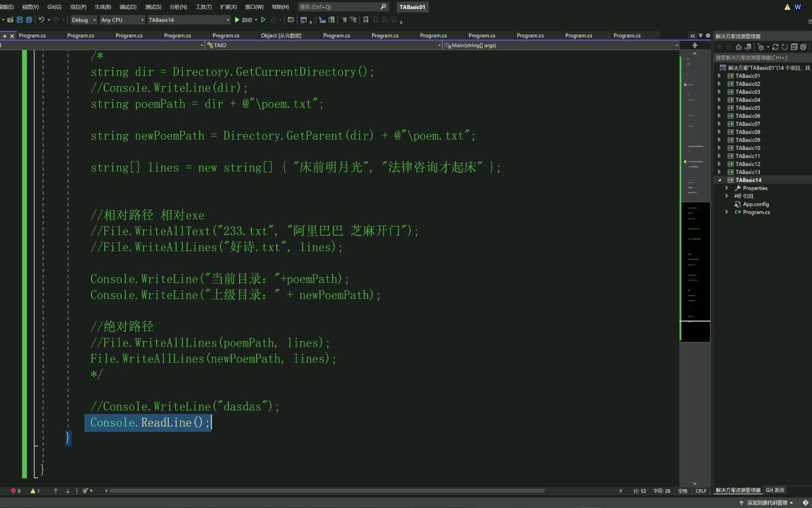
Task: Open the Any CPU platform dropdown
Action: tap(122, 20)
